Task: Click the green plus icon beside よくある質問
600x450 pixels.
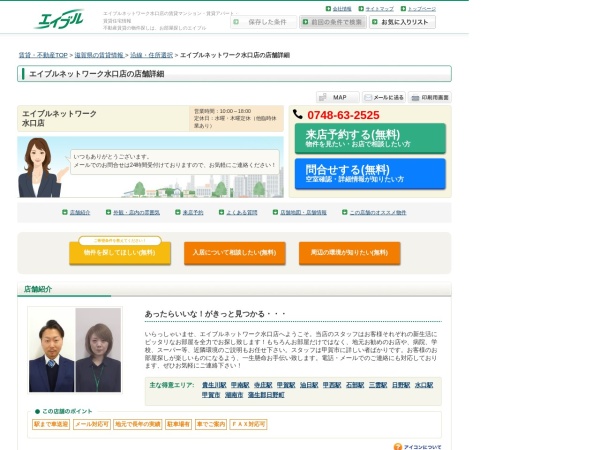Action: [x=221, y=212]
